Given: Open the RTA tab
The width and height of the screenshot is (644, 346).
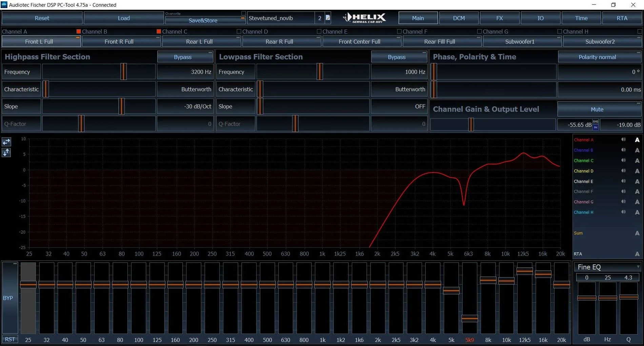Looking at the screenshot, I should point(622,18).
